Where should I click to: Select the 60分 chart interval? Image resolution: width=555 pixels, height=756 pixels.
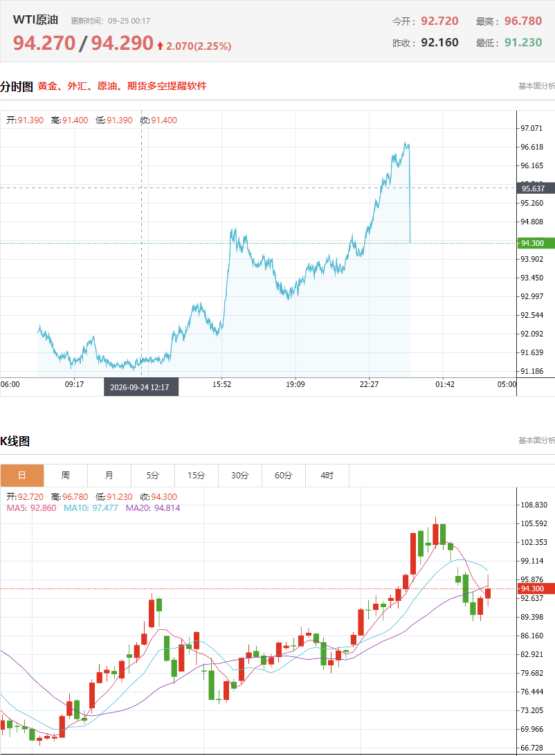point(283,476)
